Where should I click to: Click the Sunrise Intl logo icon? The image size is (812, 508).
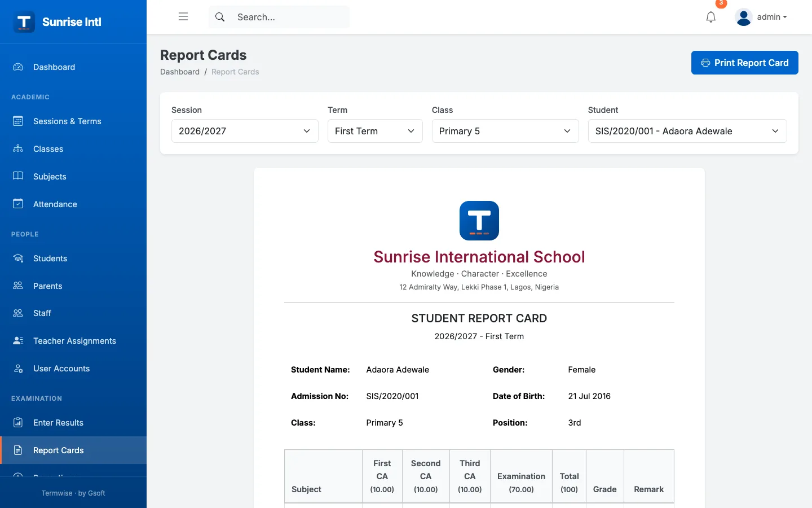point(24,22)
